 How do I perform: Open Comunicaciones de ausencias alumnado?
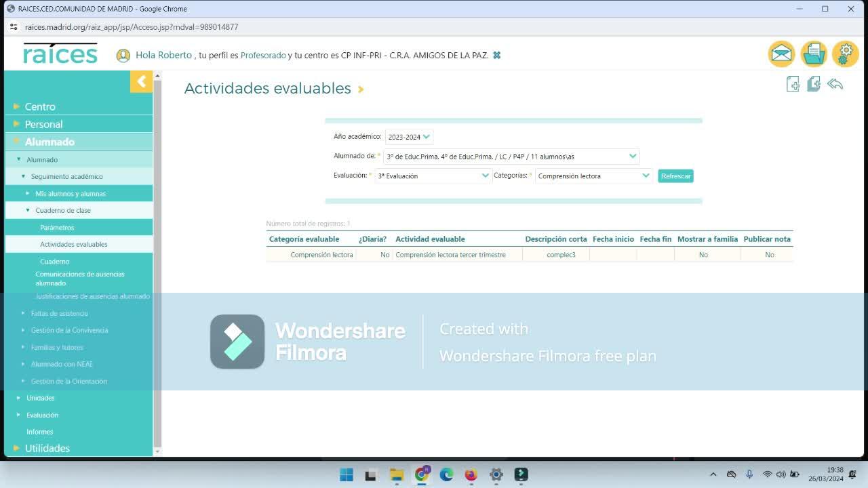[80, 279]
